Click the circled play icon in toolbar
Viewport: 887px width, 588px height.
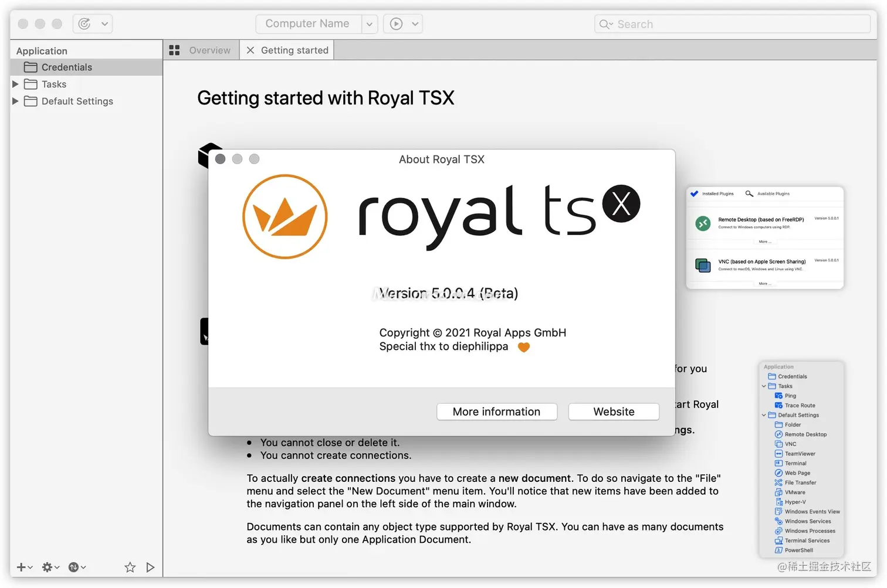[397, 24]
